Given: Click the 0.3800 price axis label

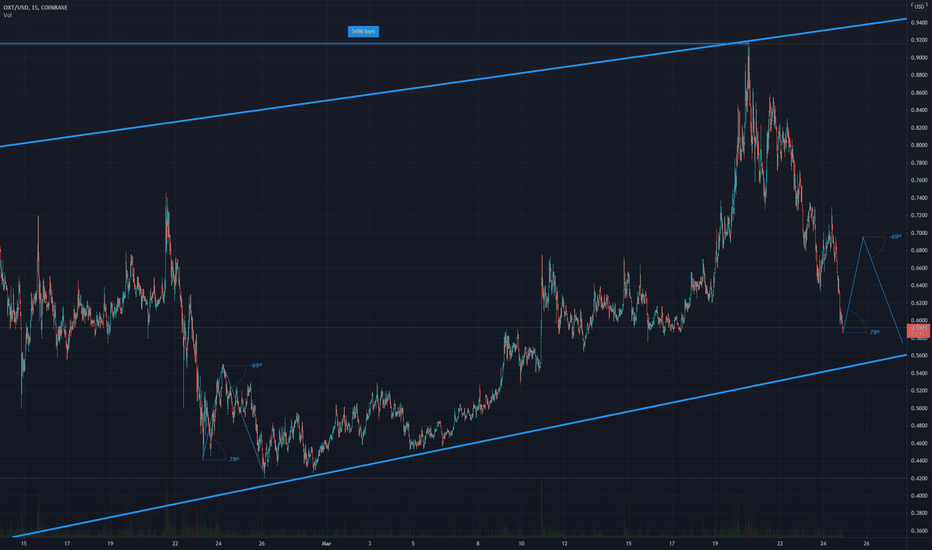Looking at the screenshot, I should pos(919,514).
